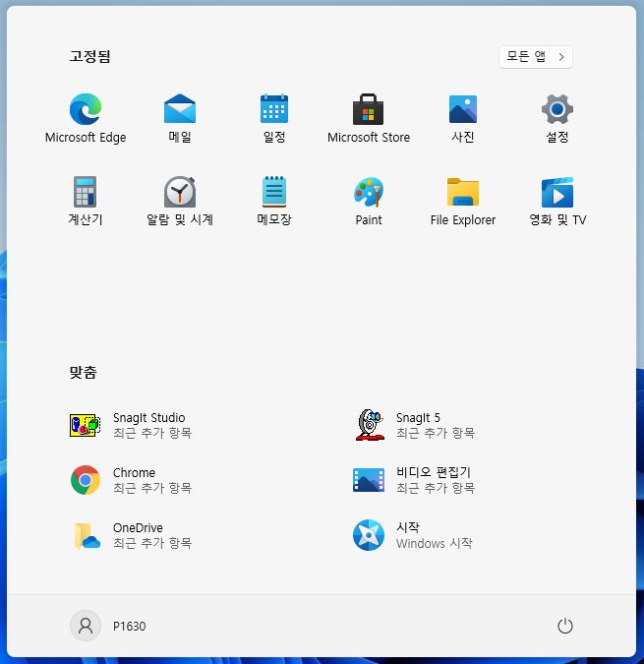
Task: Open 메모장 notepad app
Action: [274, 201]
